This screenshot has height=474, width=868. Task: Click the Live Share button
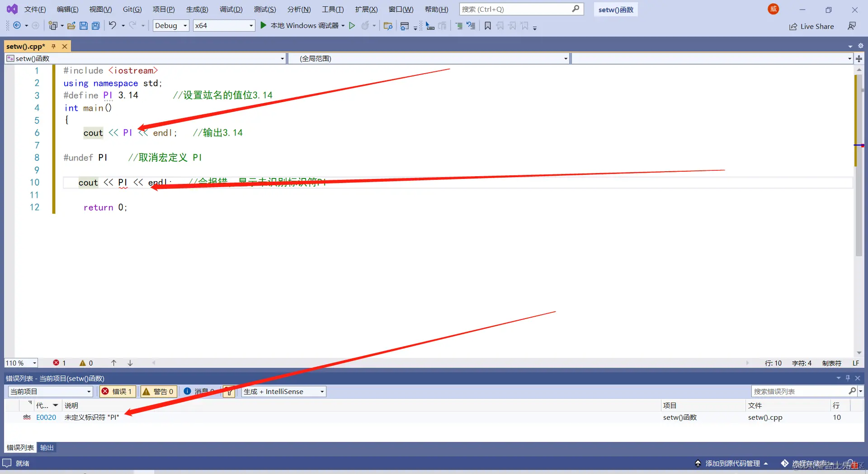coord(811,26)
